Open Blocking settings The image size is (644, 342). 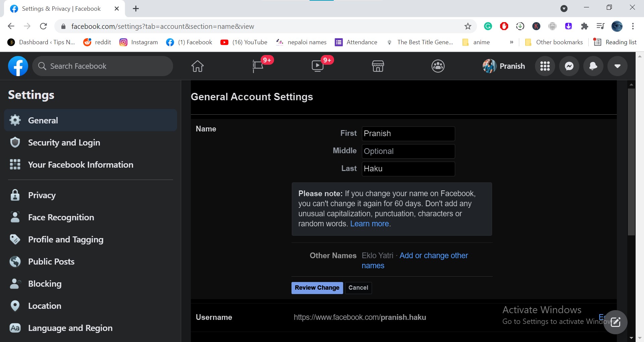91,284
